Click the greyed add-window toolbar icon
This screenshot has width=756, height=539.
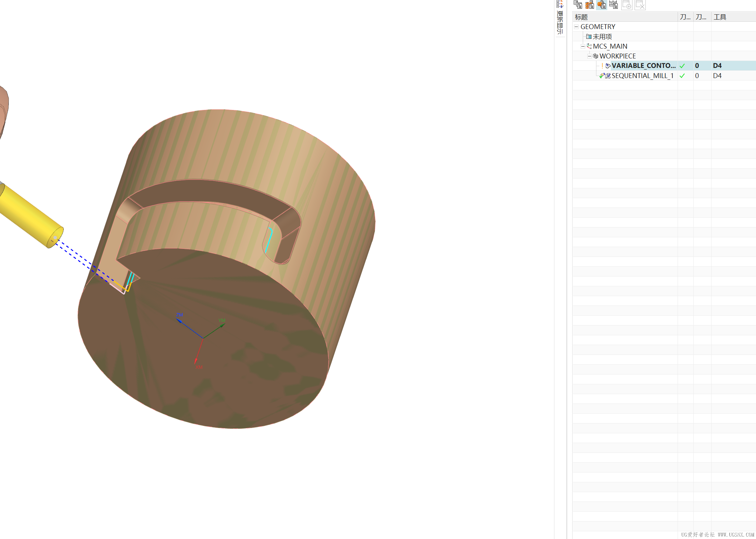(x=626, y=5)
